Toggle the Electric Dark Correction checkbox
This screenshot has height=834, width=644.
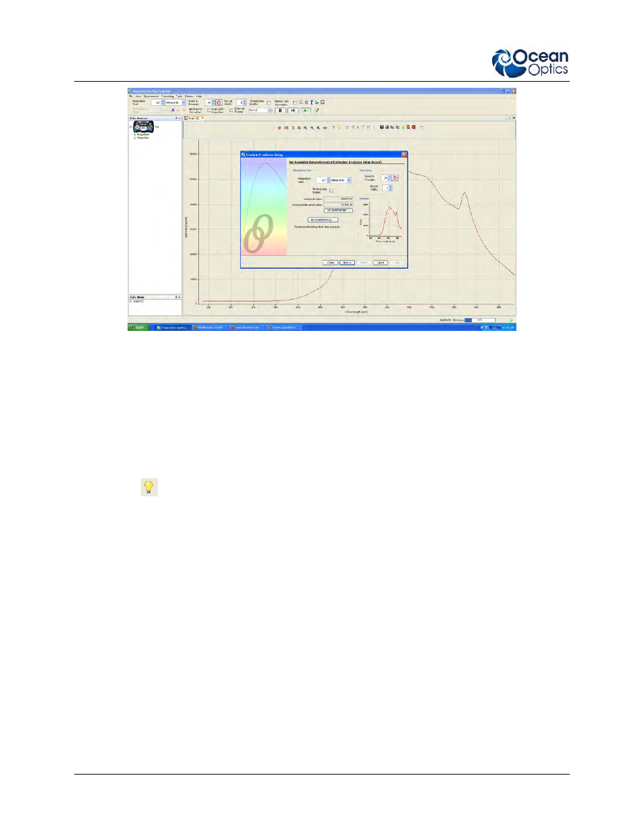tap(295, 103)
